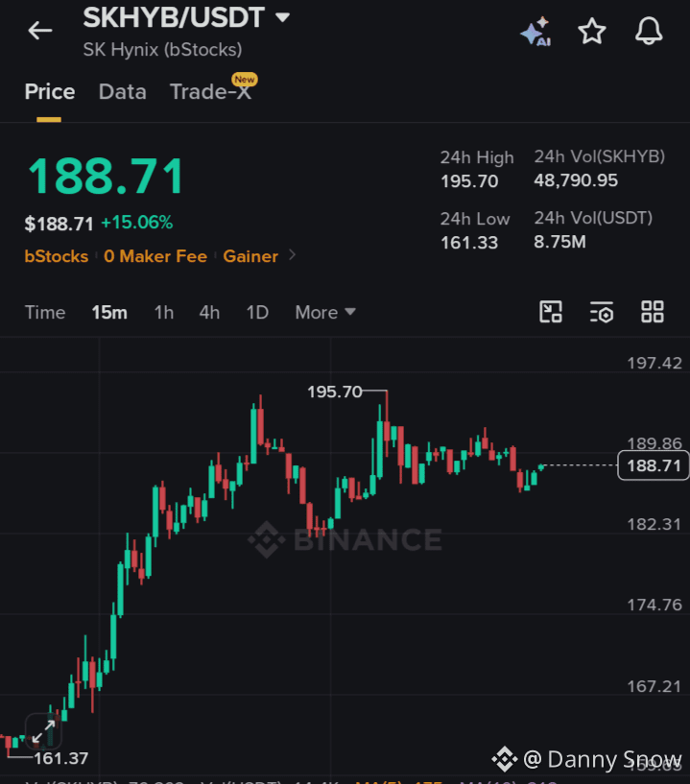Click the SK Hynix (bStocks) subtitle
The height and width of the screenshot is (784, 690).
coord(162,50)
